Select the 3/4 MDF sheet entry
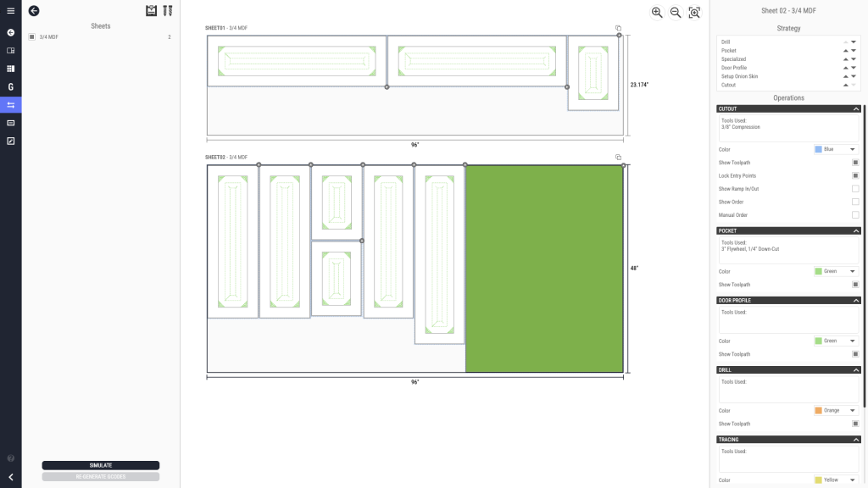This screenshot has height=488, width=868. point(48,37)
